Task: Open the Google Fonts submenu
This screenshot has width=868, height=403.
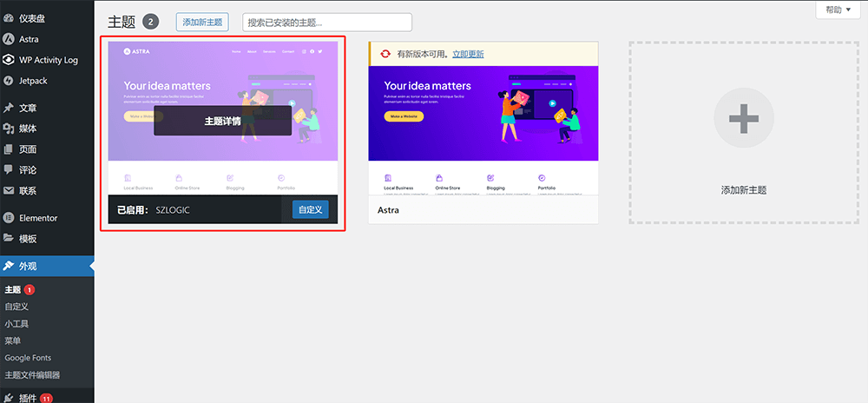Action: click(28, 358)
